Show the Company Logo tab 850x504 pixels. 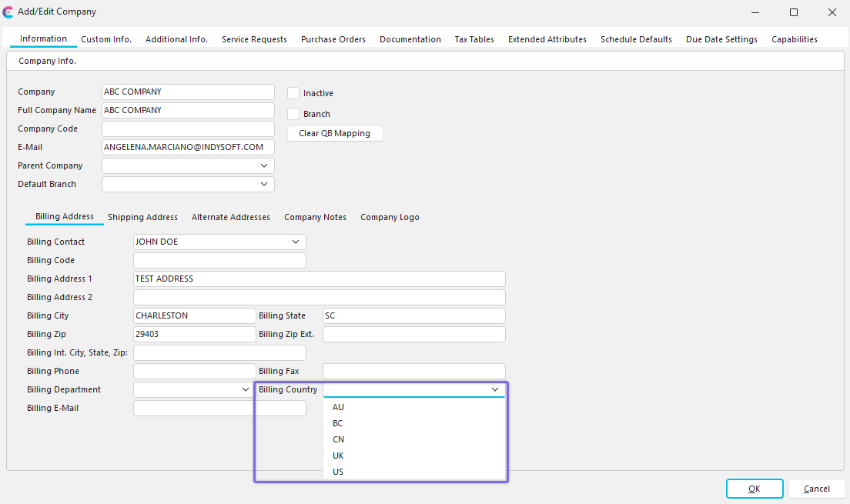390,217
